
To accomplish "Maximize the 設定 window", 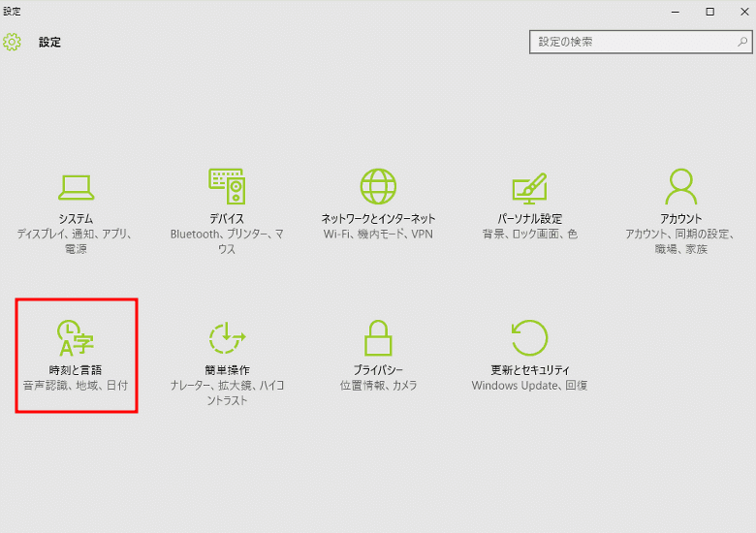I will click(709, 12).
